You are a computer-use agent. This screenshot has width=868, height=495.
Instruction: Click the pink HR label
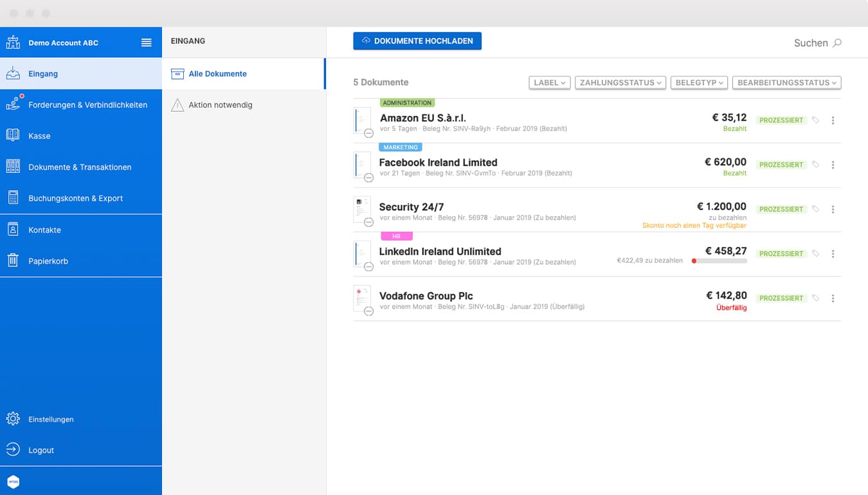click(397, 236)
